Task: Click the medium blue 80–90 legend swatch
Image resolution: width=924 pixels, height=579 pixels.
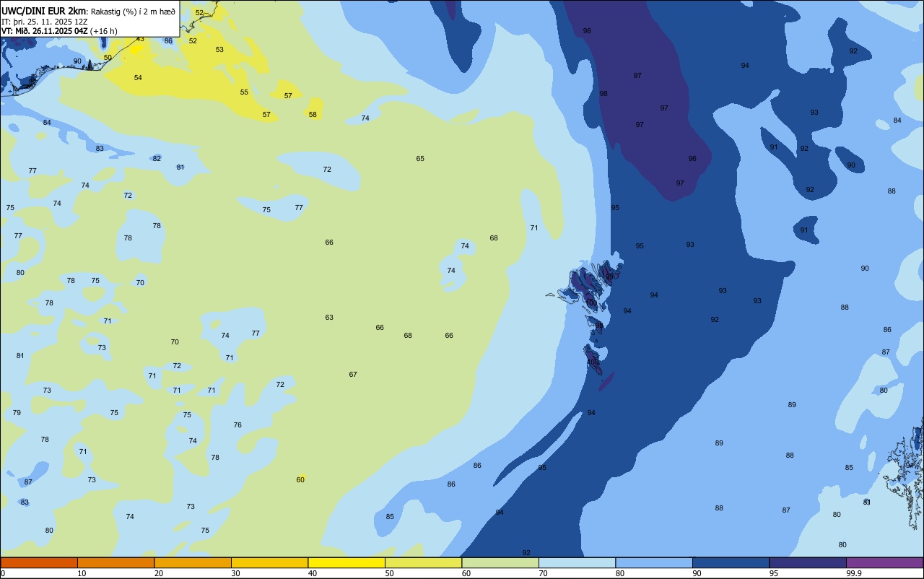Action: 654,562
